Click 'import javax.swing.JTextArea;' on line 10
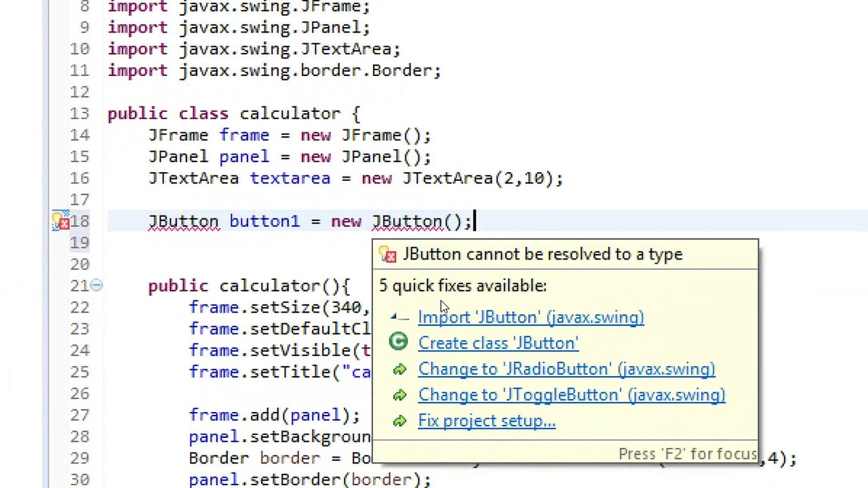Screen dimensions: 868x488 254,49
